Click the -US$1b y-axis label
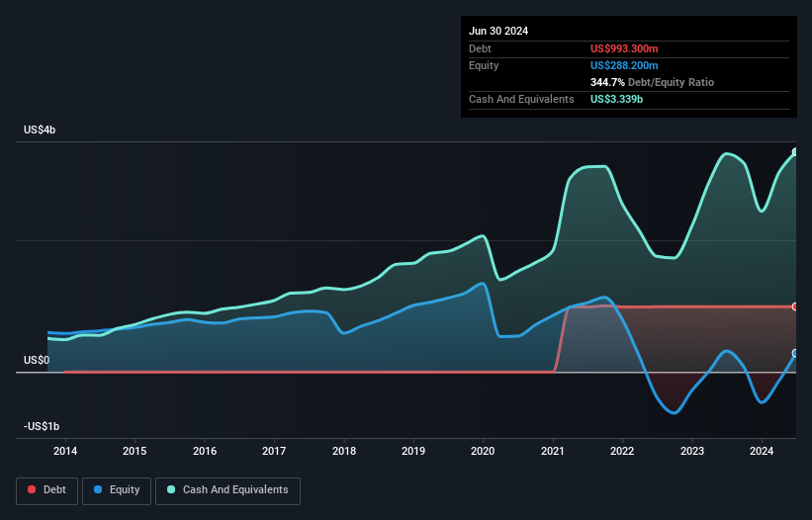 [x=42, y=426]
